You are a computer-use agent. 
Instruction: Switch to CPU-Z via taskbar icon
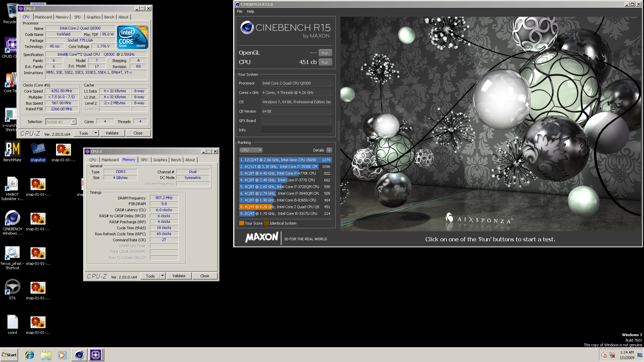[95, 355]
